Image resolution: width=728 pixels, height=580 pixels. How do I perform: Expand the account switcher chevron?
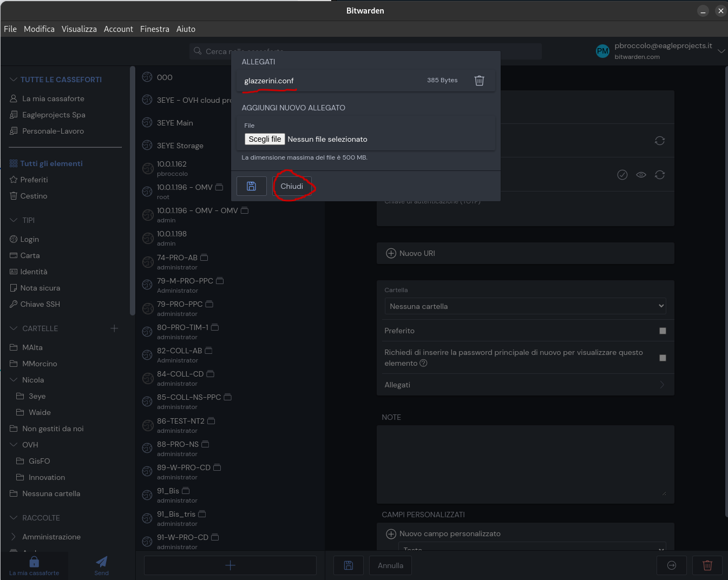[x=721, y=51]
